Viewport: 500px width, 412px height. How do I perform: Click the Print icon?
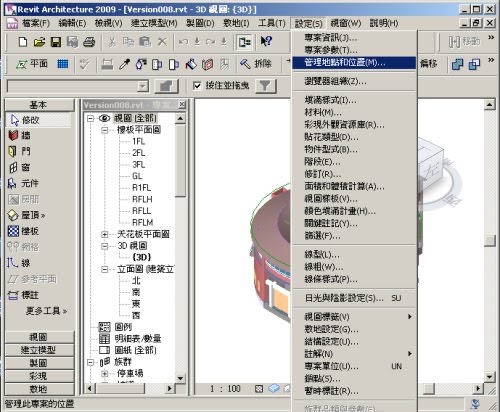(89, 42)
